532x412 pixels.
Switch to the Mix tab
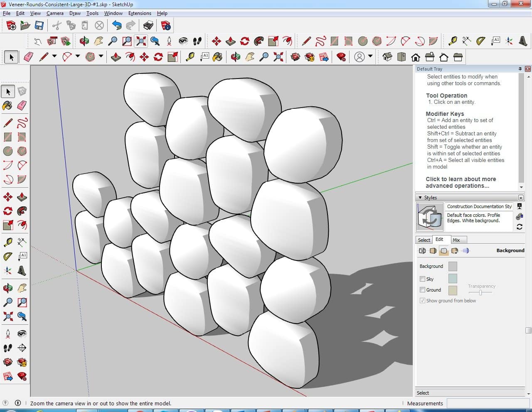(456, 240)
